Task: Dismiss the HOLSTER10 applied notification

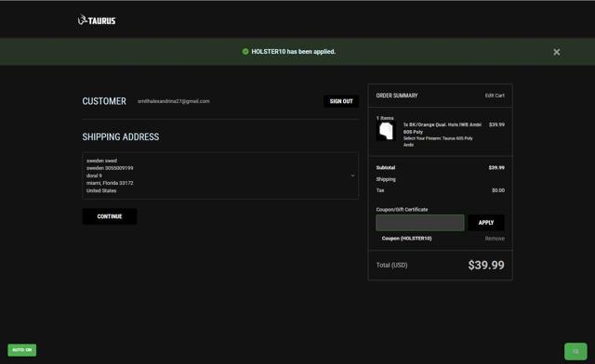Action: (556, 52)
